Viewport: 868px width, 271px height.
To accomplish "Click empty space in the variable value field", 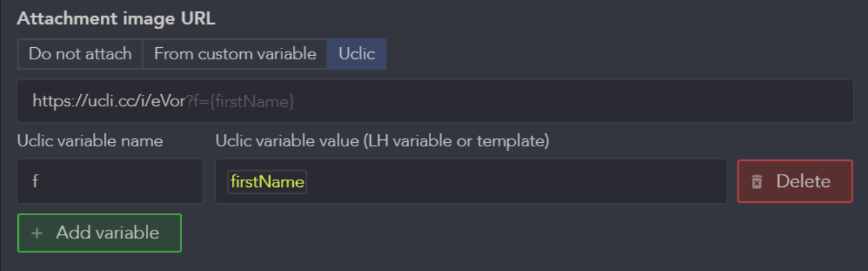I will 515,181.
